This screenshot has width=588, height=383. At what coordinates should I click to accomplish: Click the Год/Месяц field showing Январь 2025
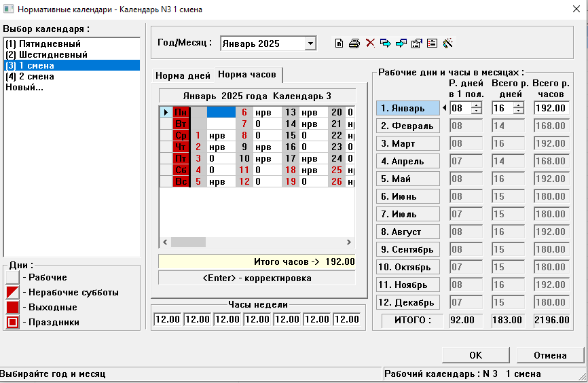pyautogui.click(x=263, y=43)
